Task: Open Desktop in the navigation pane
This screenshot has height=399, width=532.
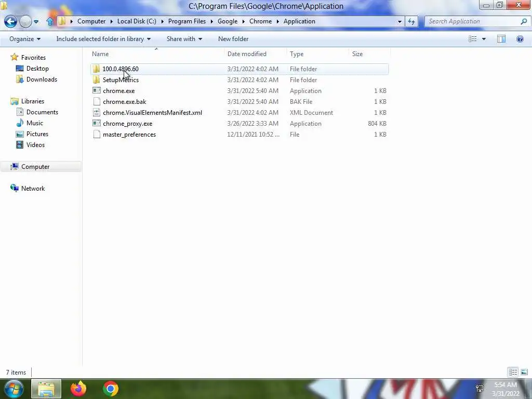Action: click(37, 69)
